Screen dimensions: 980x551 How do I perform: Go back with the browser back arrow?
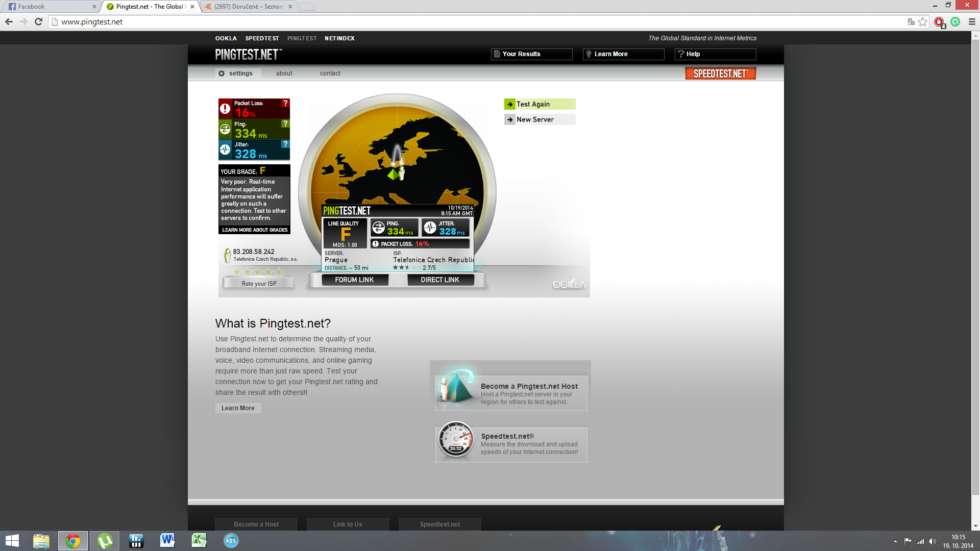[9, 22]
